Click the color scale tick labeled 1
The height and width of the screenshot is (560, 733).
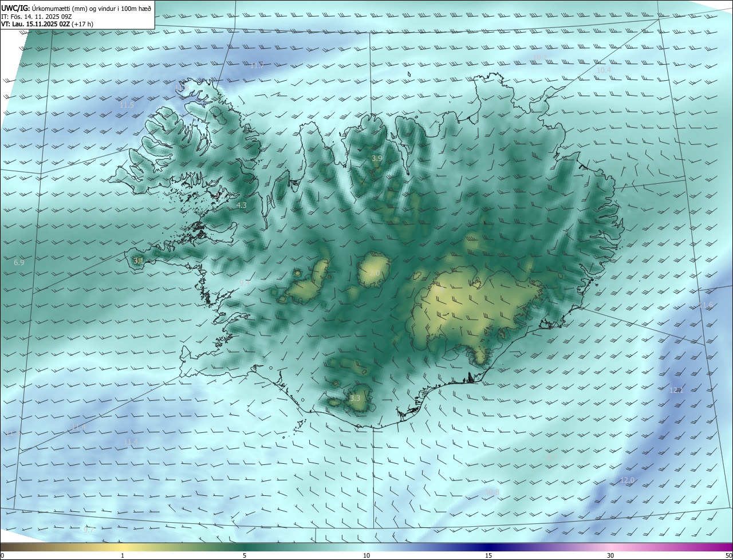(x=123, y=555)
